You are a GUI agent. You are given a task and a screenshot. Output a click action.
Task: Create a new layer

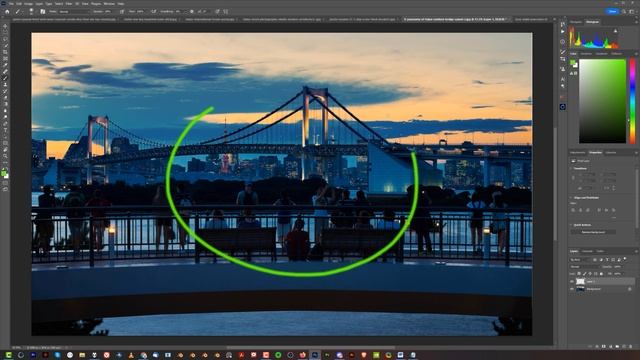(624, 347)
